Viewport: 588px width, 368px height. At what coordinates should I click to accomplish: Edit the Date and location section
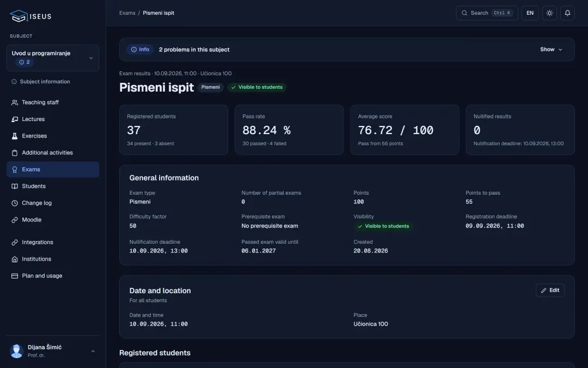[550, 290]
